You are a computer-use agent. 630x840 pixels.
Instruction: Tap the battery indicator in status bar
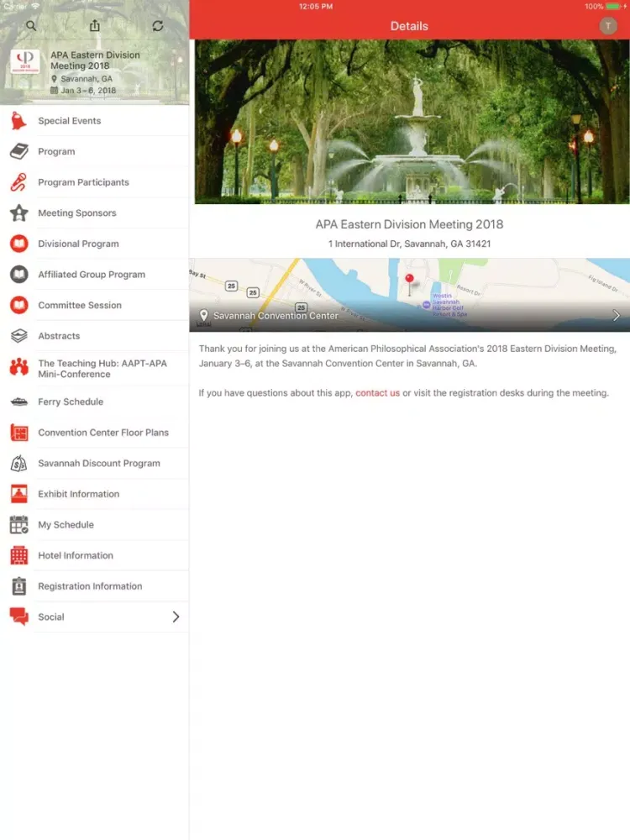pyautogui.click(x=614, y=7)
